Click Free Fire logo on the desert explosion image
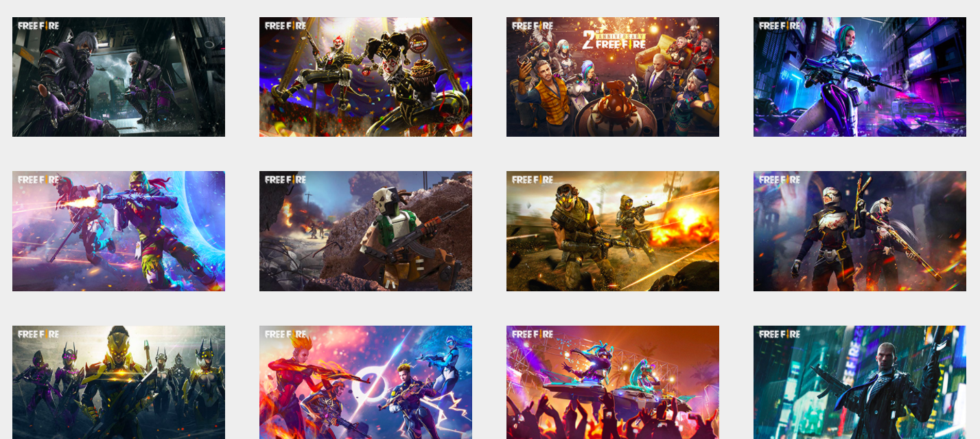Screen dimensions: 980x439 [x=533, y=179]
